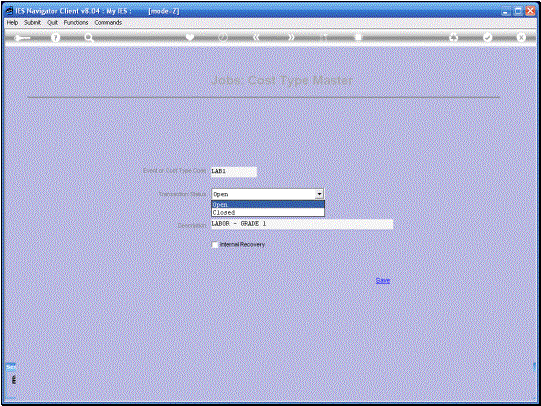Image resolution: width=541 pixels, height=406 pixels.
Task: Collapse the Transaction Status dropdown arrow
Action: 319,194
